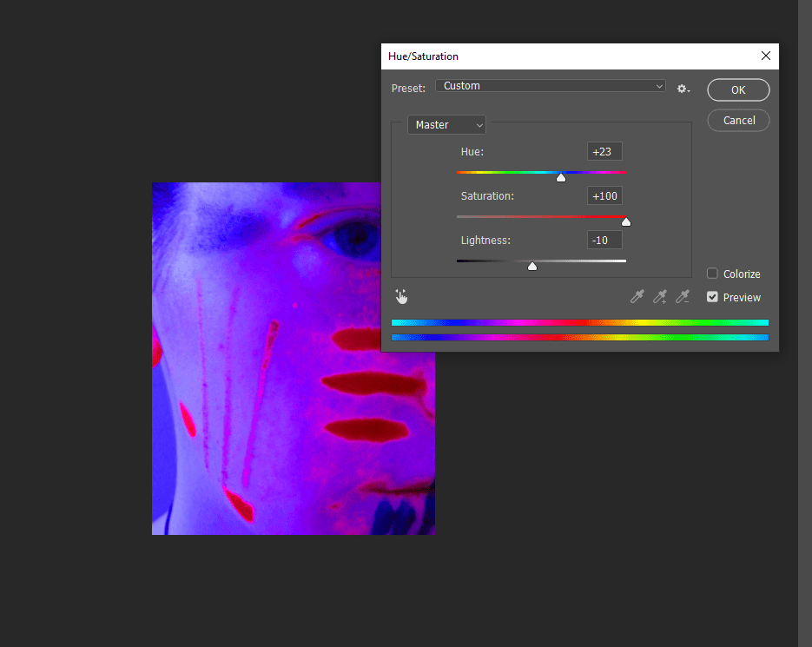812x647 pixels.
Task: Select the Add to Sample eyedropper
Action: point(660,297)
